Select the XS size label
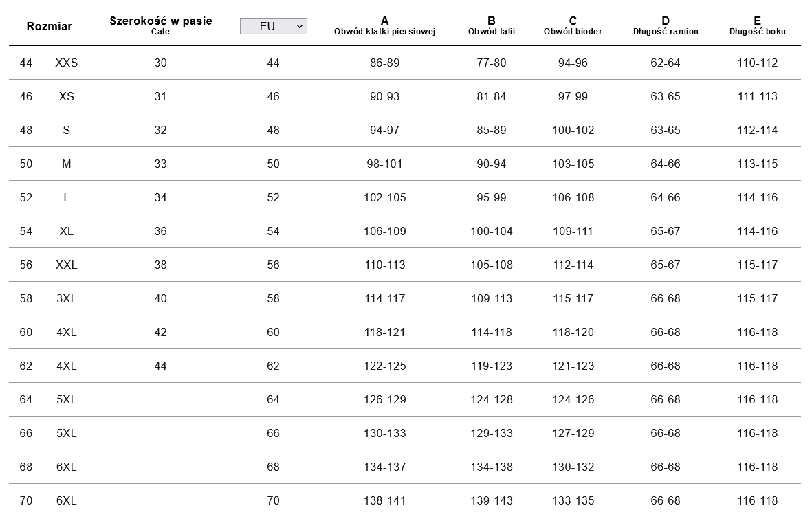This screenshot has height=521, width=812. point(67,97)
